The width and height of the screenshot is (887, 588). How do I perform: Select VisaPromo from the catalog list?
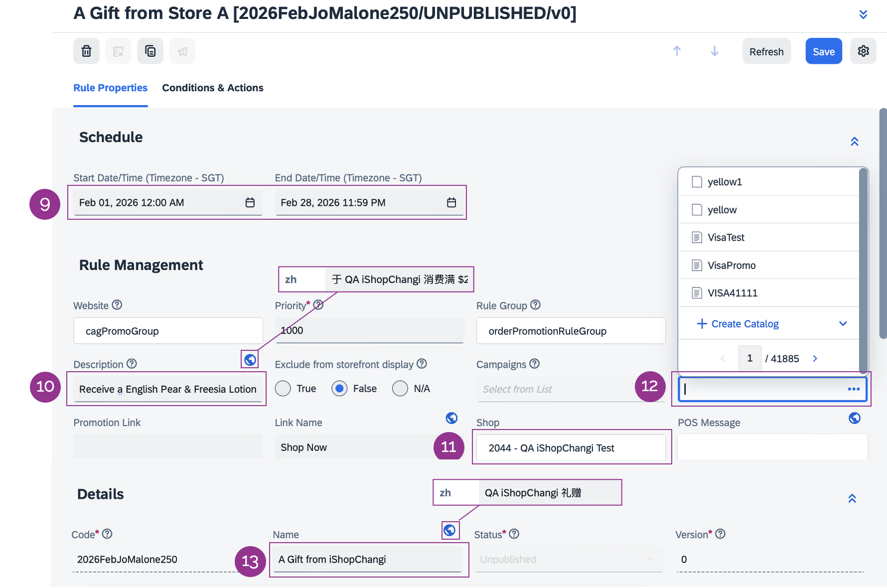click(x=731, y=265)
